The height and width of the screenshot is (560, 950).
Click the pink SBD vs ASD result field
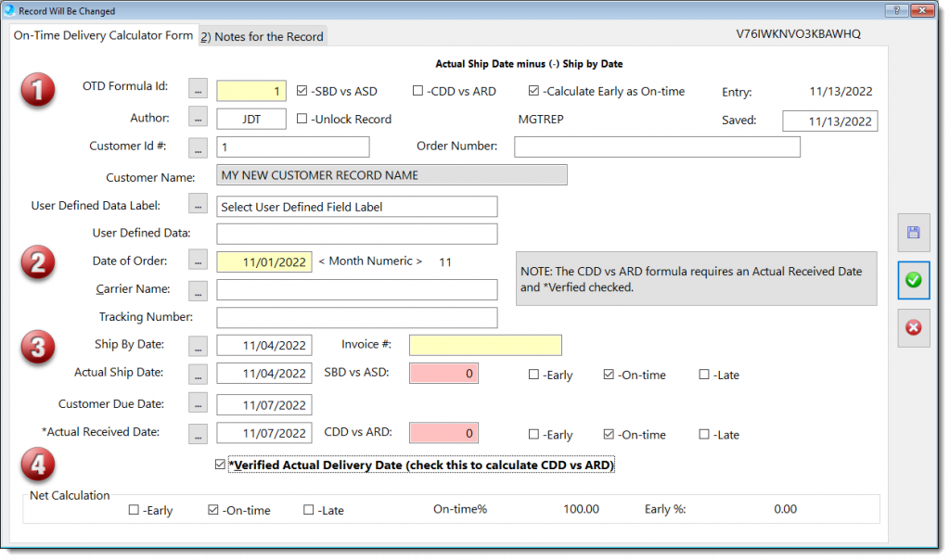pyautogui.click(x=444, y=374)
